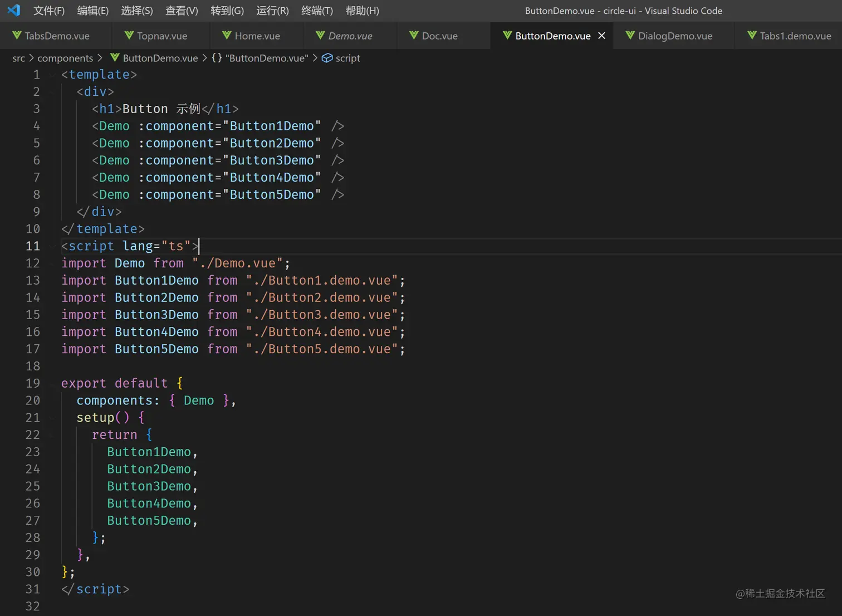Collapse the script block at line 11

pos(52,246)
